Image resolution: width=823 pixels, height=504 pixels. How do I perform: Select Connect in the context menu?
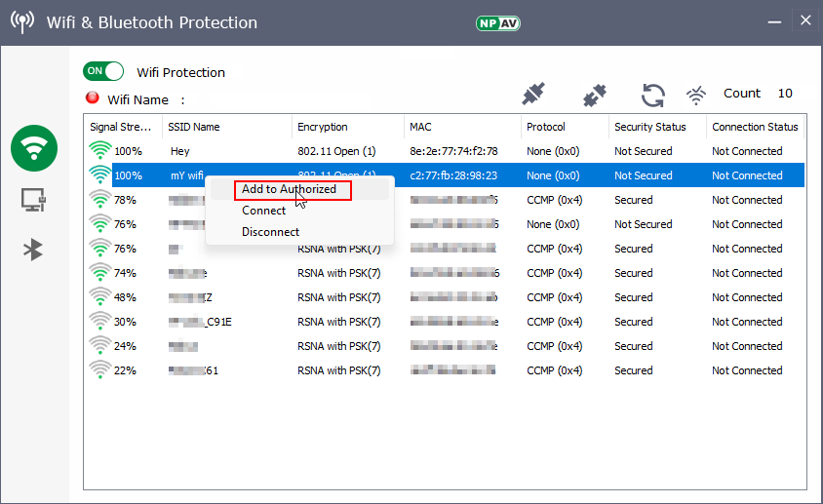coord(264,211)
